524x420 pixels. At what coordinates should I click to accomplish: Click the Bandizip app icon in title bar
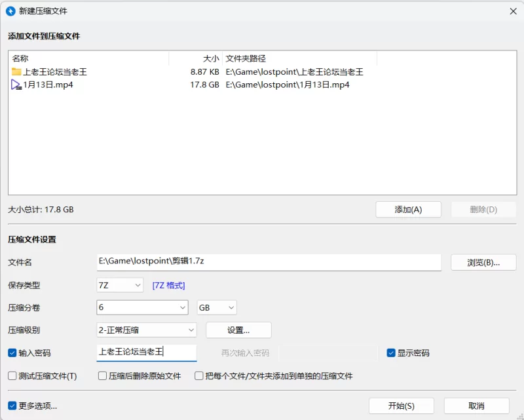pyautogui.click(x=10, y=11)
